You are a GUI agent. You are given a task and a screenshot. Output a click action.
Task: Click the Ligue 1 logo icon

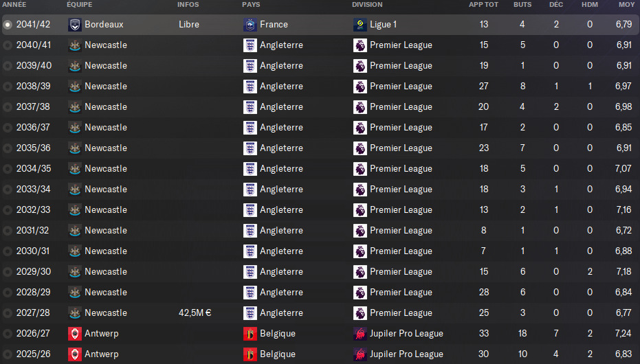click(360, 25)
